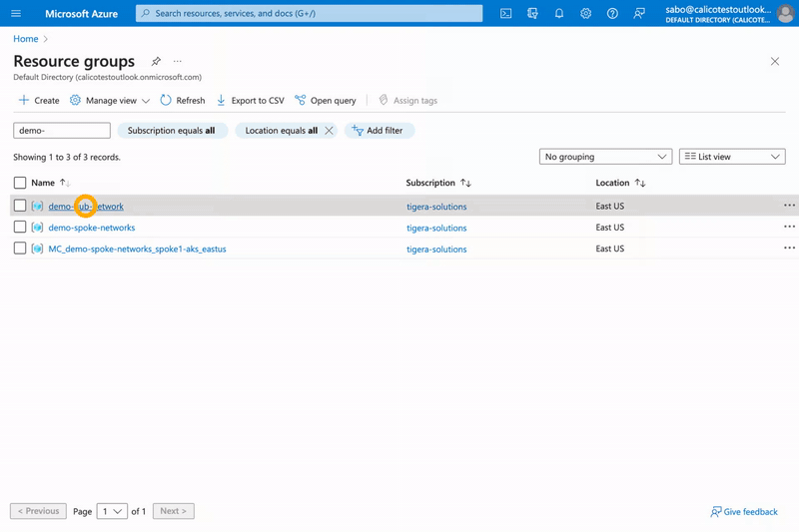Sort by the Subscription column
The image size is (799, 532).
[x=438, y=183]
